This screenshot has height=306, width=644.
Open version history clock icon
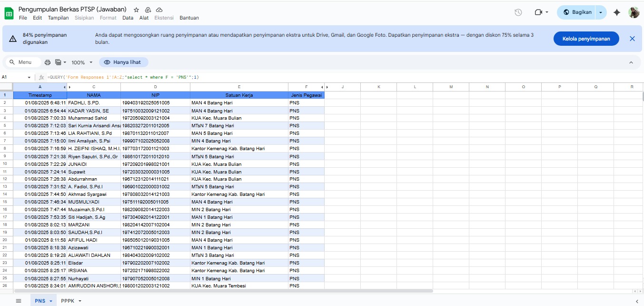[518, 12]
